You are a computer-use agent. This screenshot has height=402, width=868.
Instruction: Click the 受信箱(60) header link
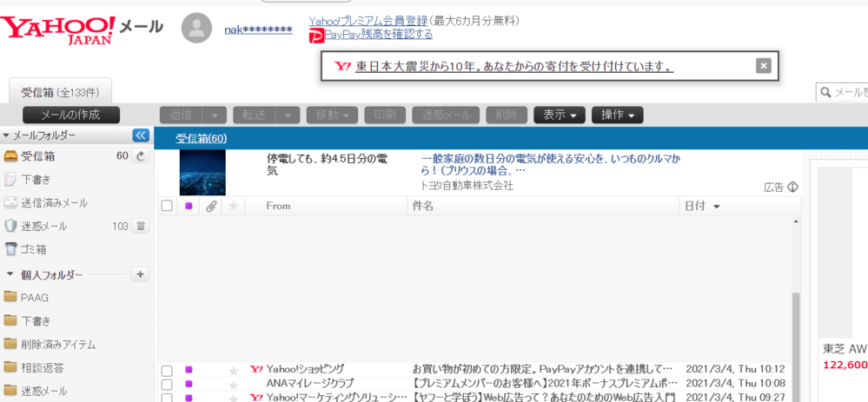[x=201, y=138]
